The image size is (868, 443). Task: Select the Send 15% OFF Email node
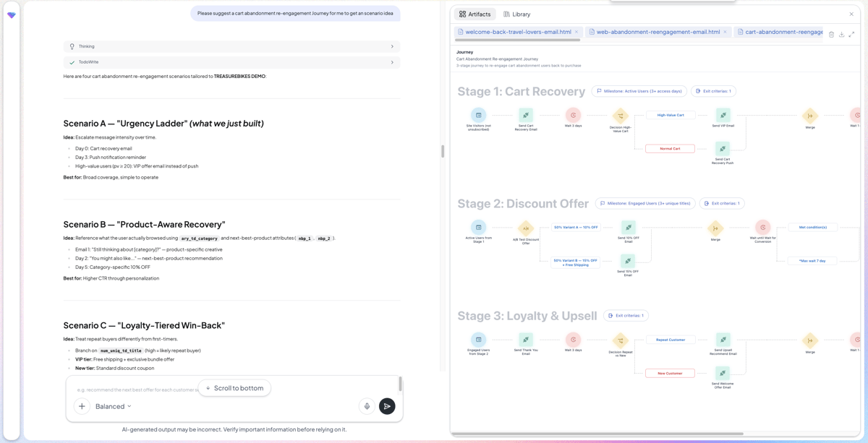click(x=628, y=261)
